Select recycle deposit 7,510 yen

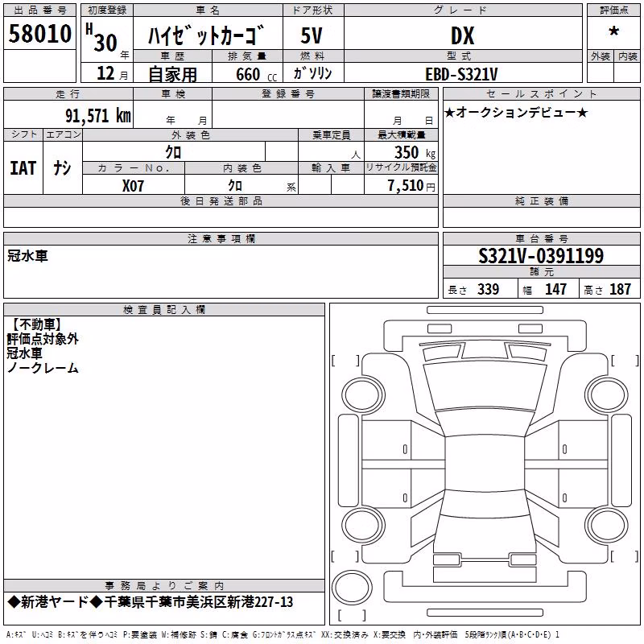(411, 186)
